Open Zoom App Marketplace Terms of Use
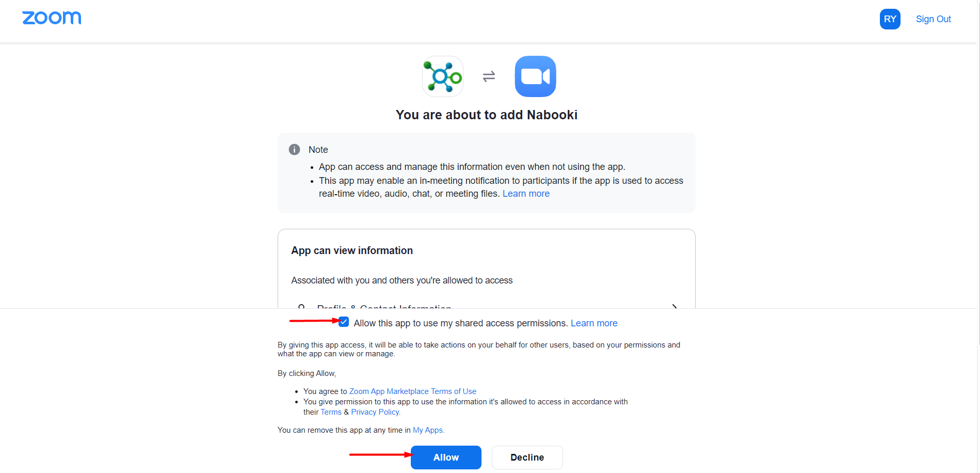980x473 pixels. (413, 391)
